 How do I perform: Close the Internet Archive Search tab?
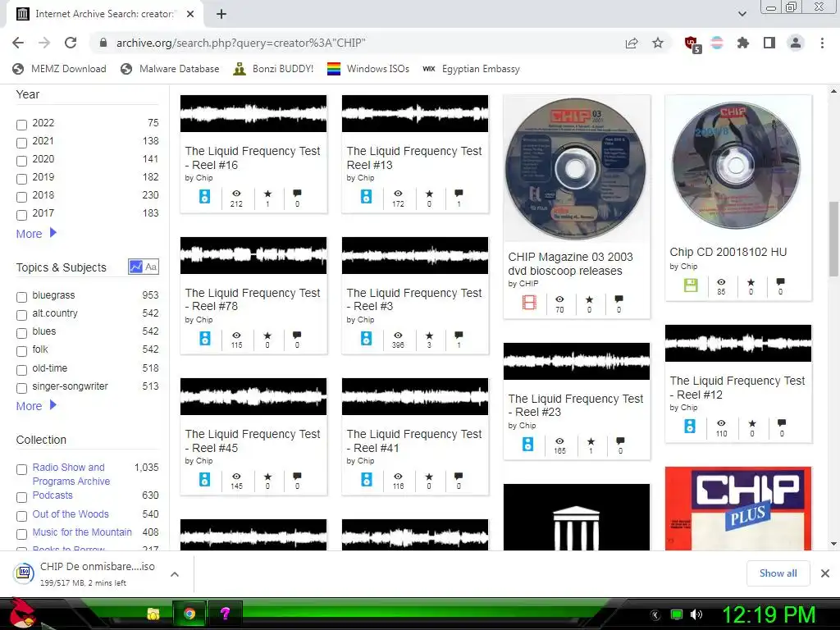coord(190,14)
